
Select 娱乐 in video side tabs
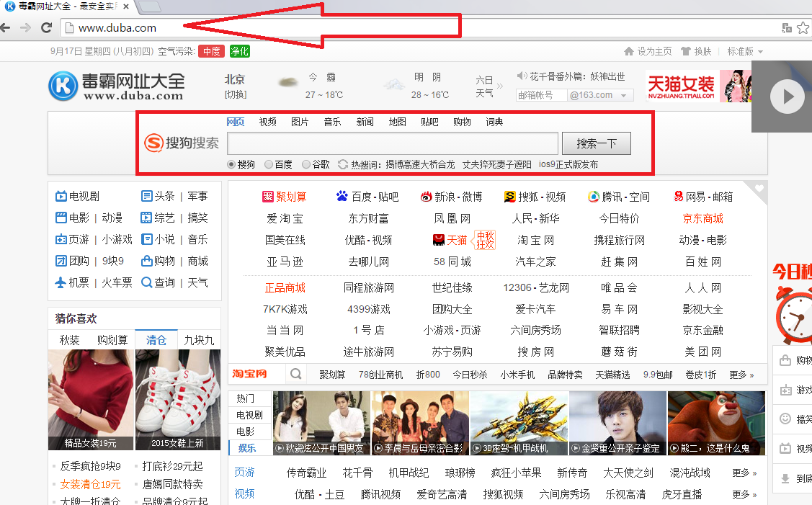(249, 448)
